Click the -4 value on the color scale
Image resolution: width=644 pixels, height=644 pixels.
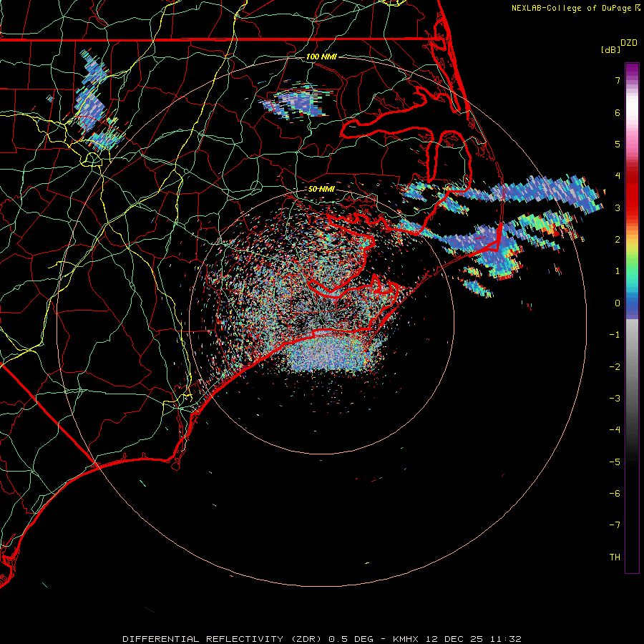coord(615,430)
